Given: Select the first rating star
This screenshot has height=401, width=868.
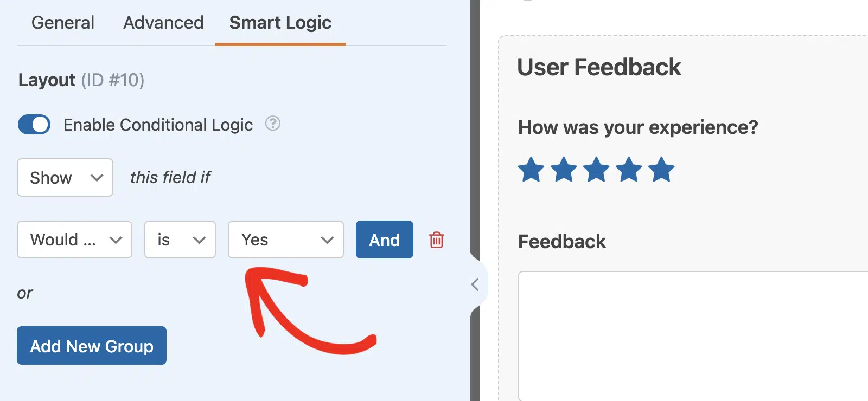Looking at the screenshot, I should pyautogui.click(x=531, y=170).
